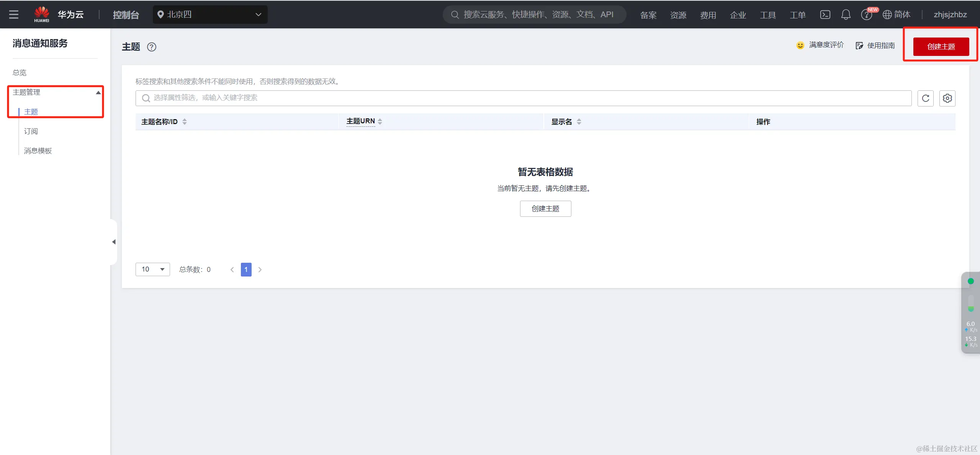This screenshot has height=455, width=980.
Task: Open the notification bell
Action: click(846, 15)
